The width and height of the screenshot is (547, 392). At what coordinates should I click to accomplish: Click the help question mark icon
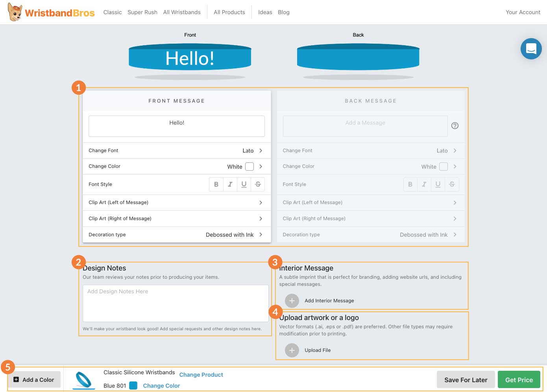click(x=455, y=126)
